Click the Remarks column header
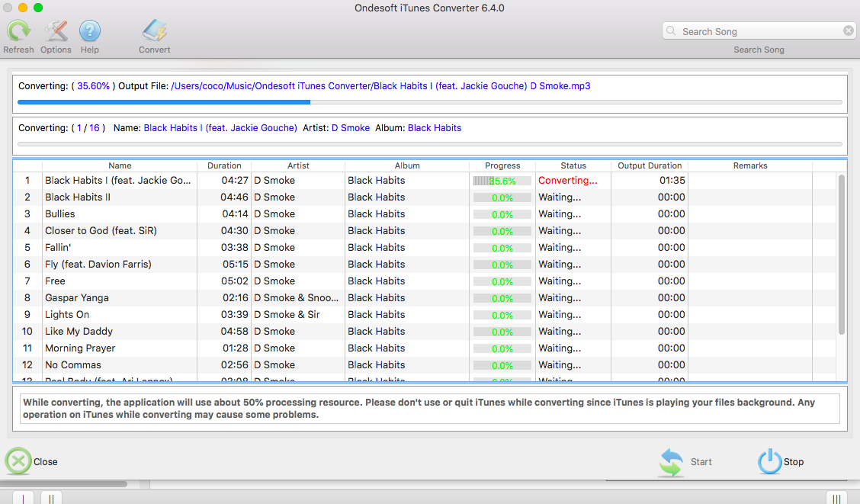860x504 pixels. pos(750,165)
